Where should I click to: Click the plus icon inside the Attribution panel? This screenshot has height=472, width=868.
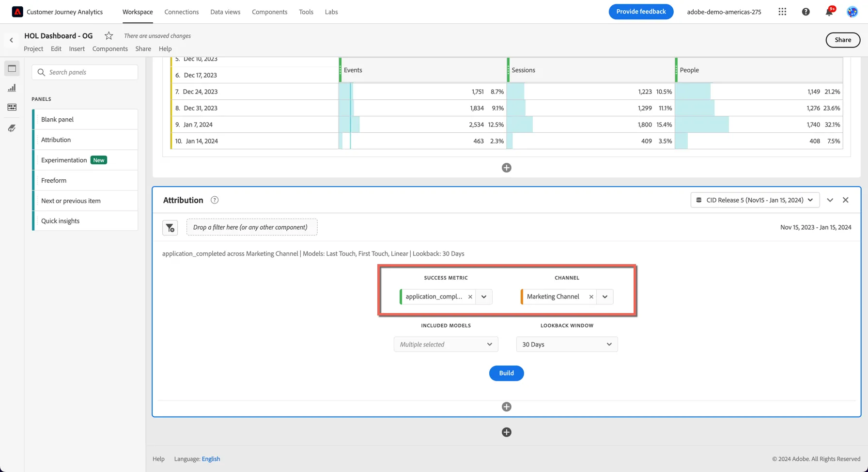(507, 407)
